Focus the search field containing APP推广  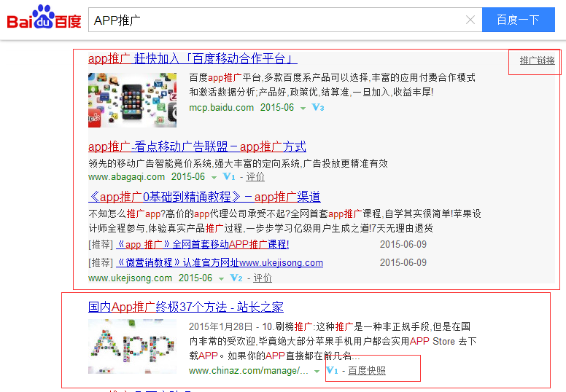tap(277, 20)
